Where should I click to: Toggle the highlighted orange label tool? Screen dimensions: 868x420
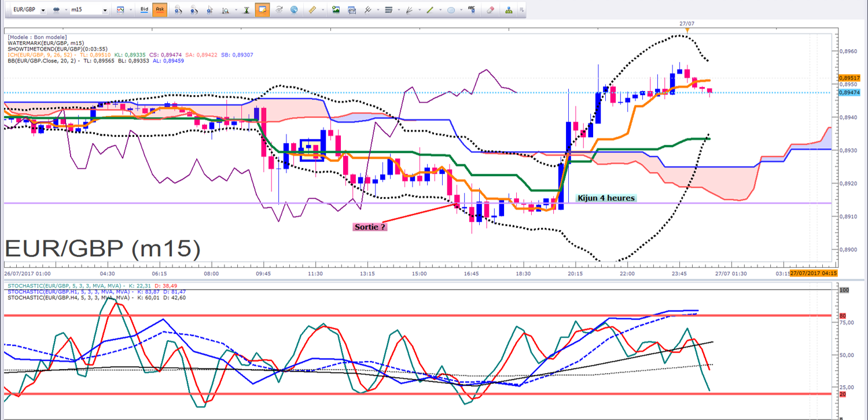tap(262, 10)
